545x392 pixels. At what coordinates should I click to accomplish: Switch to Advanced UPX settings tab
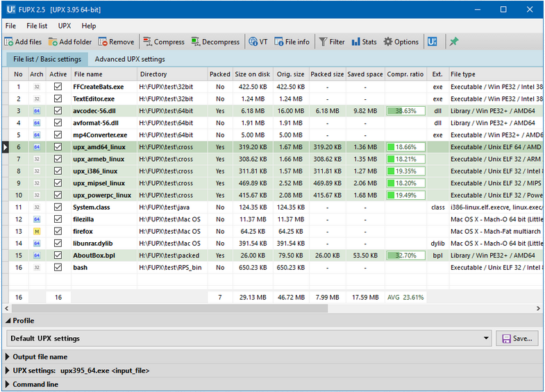coord(130,60)
